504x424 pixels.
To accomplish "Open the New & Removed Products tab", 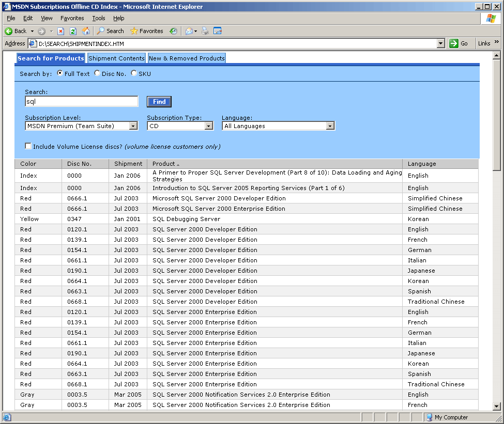I will [187, 58].
